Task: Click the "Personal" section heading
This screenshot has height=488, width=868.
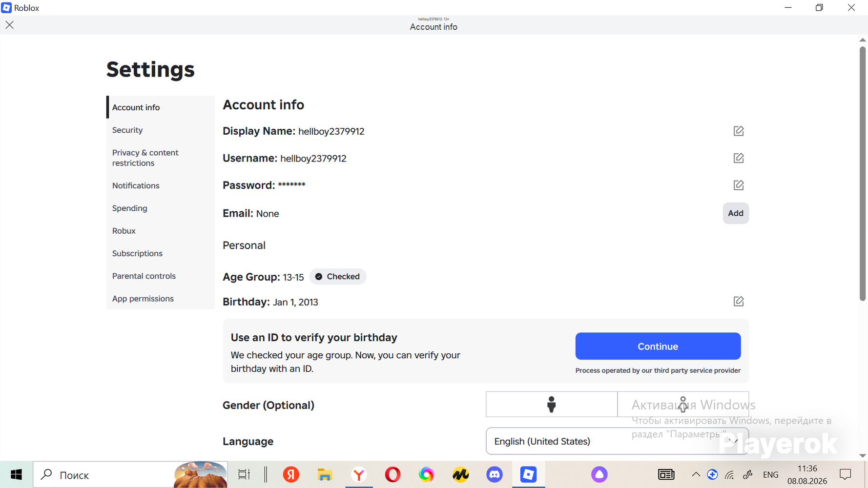Action: tap(244, 245)
